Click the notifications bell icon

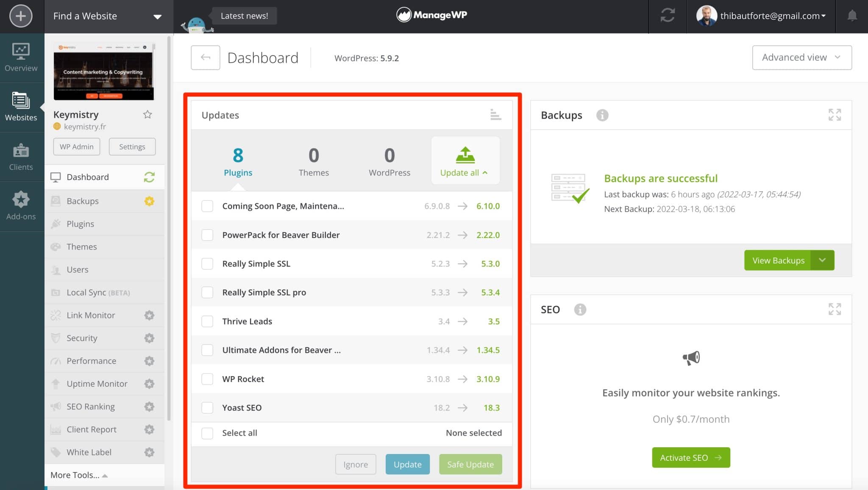(852, 16)
